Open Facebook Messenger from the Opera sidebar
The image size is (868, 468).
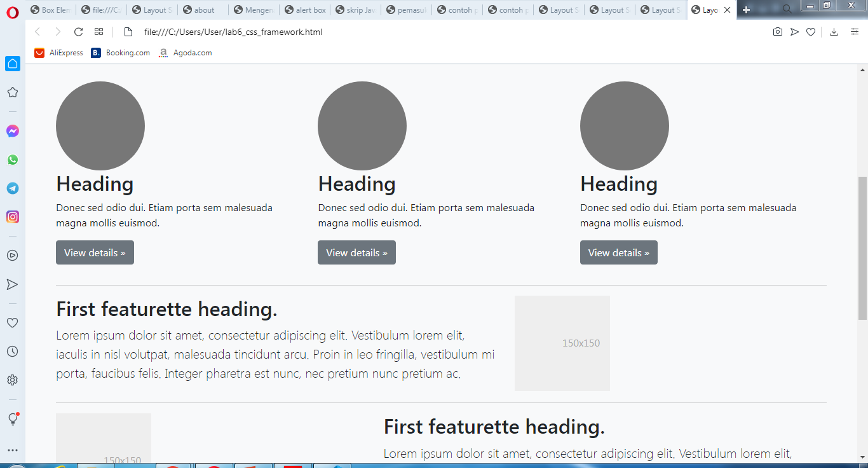(x=12, y=131)
